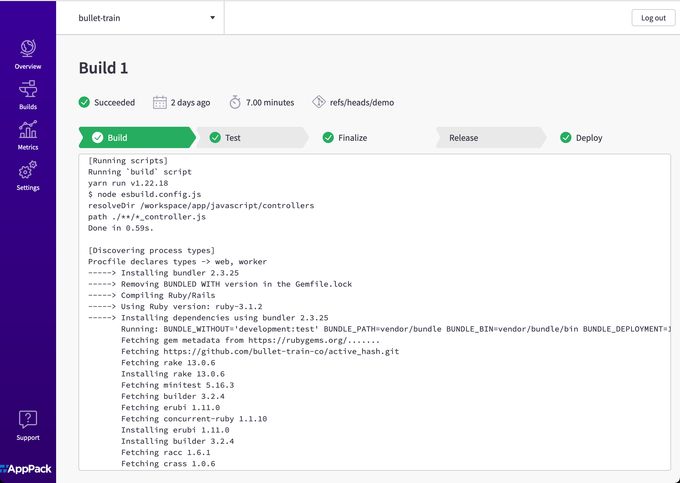Switch to the Finalize stage
This screenshot has width=680, height=483.
pos(351,138)
